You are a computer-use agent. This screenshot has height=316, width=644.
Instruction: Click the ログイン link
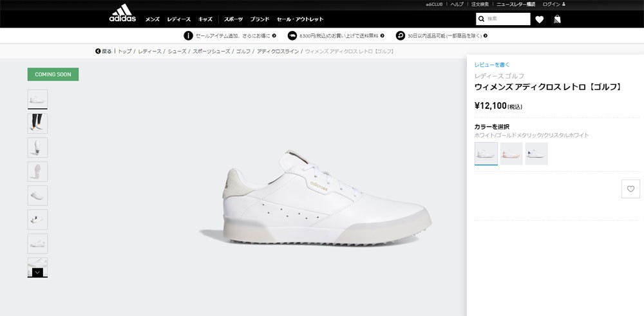pyautogui.click(x=551, y=4)
